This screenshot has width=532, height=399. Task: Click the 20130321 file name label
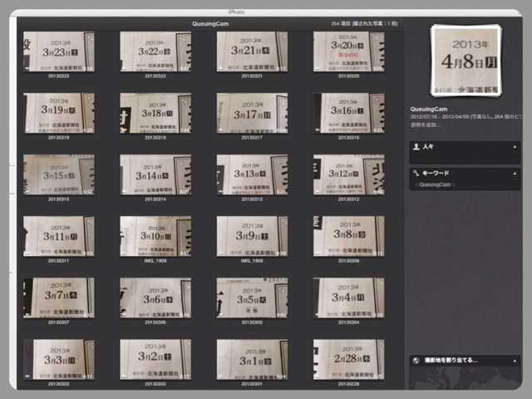point(252,76)
